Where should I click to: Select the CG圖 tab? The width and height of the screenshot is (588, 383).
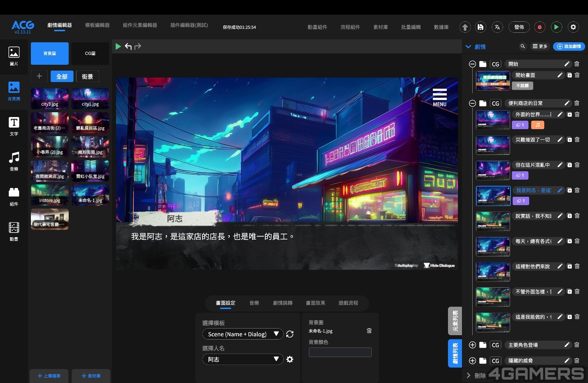click(90, 53)
